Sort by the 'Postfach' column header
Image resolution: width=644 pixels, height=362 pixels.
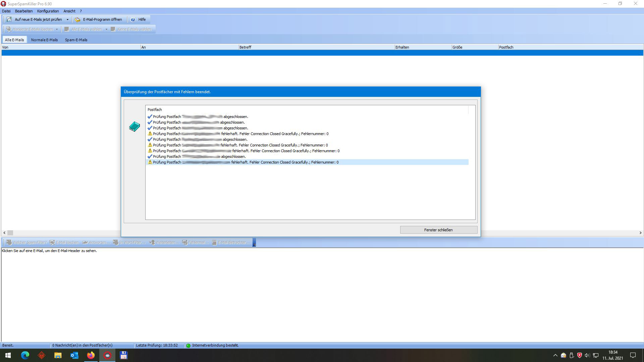(x=571, y=47)
